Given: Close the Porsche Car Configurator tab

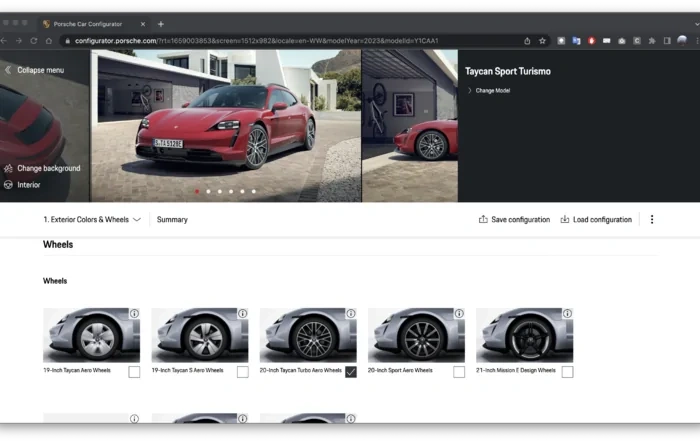Looking at the screenshot, I should [x=143, y=24].
